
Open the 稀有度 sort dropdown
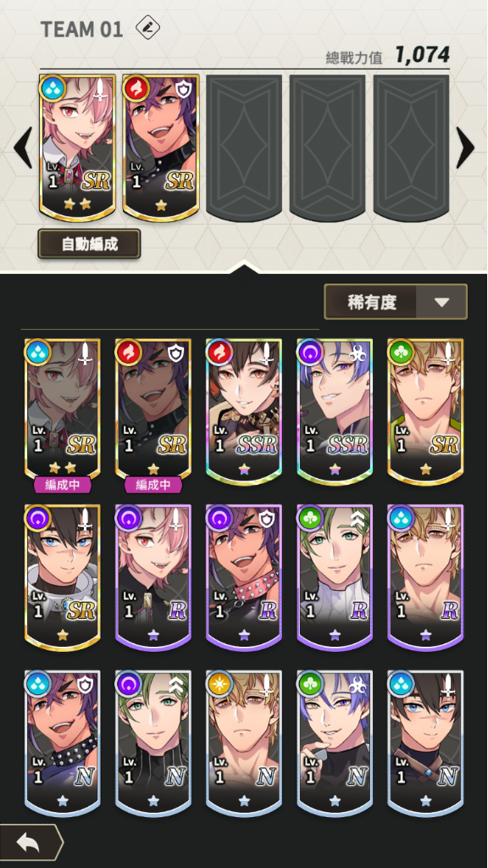click(x=396, y=302)
